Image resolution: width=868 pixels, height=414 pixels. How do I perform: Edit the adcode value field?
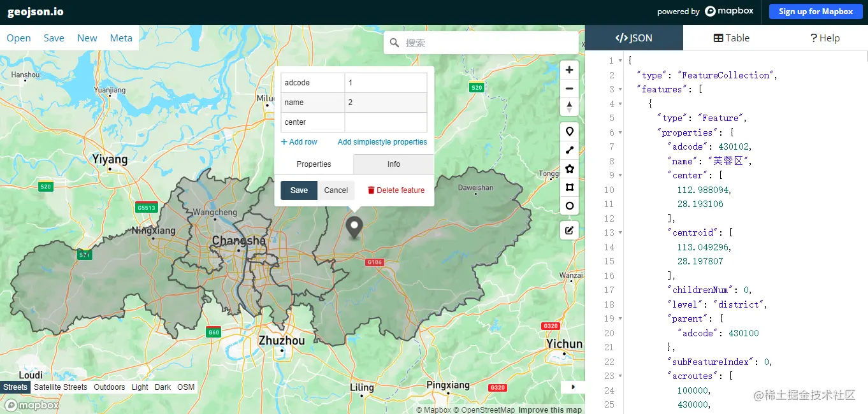(386, 83)
